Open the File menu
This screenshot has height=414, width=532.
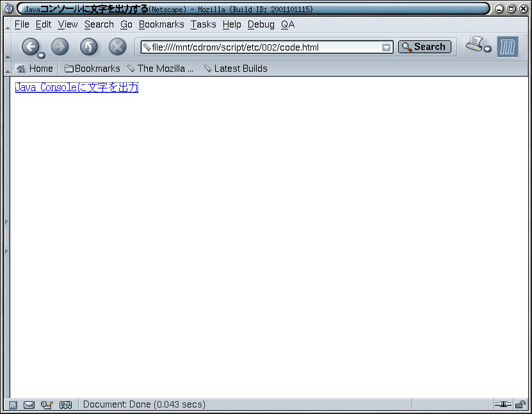point(22,24)
